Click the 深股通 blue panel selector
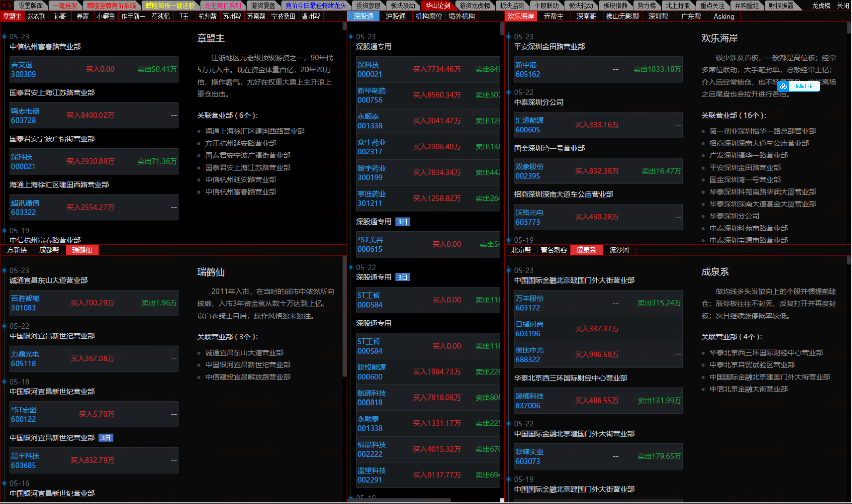Viewport: 852px width, 504px height. 363,16
